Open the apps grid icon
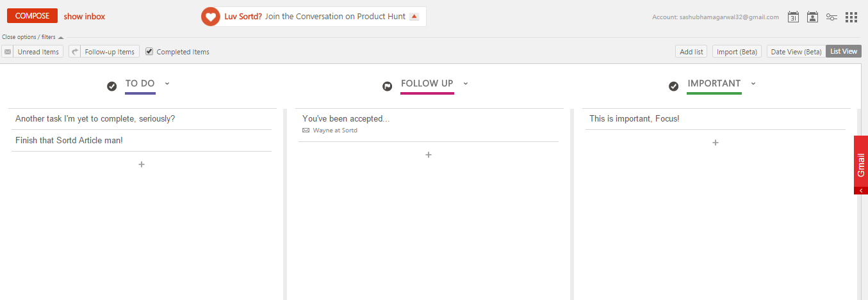The width and height of the screenshot is (868, 300). [851, 17]
